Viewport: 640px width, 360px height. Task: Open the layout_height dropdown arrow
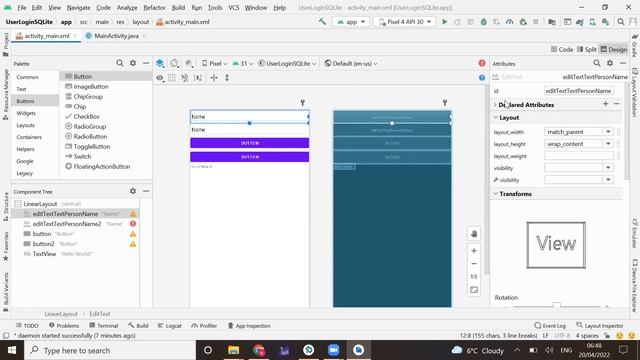[x=608, y=144]
